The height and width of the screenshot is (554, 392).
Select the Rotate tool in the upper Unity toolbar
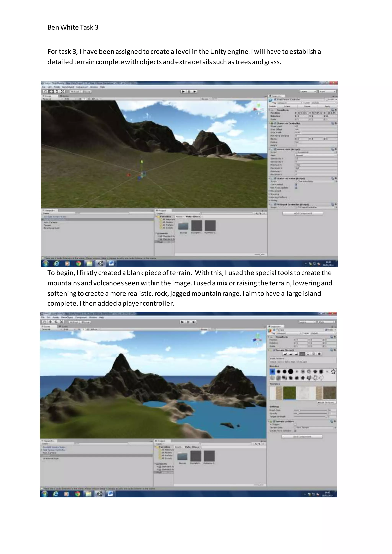57,91
